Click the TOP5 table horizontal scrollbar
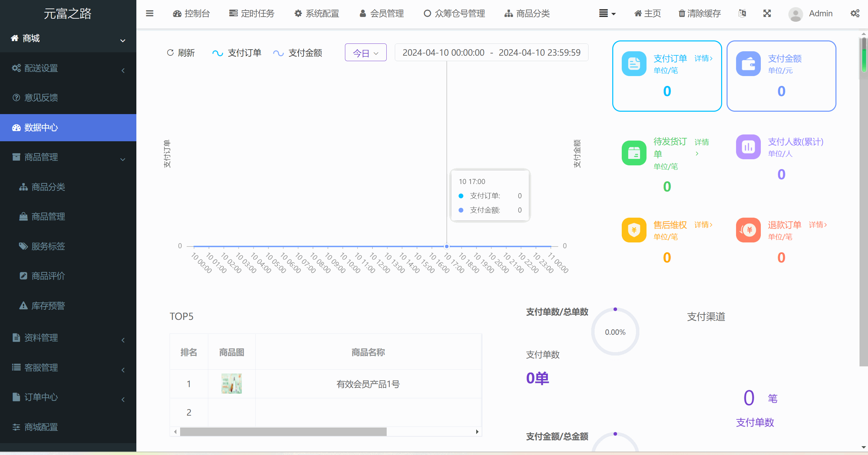This screenshot has height=455, width=868. 283,432
